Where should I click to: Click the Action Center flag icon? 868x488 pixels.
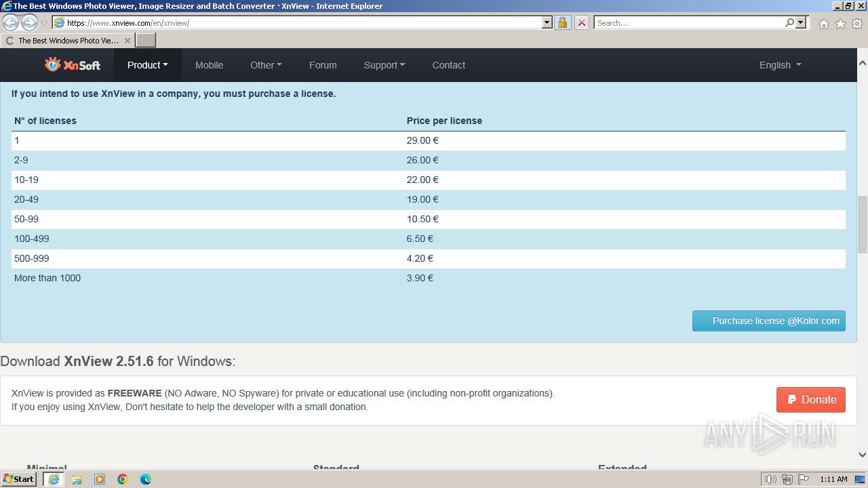coord(803,479)
